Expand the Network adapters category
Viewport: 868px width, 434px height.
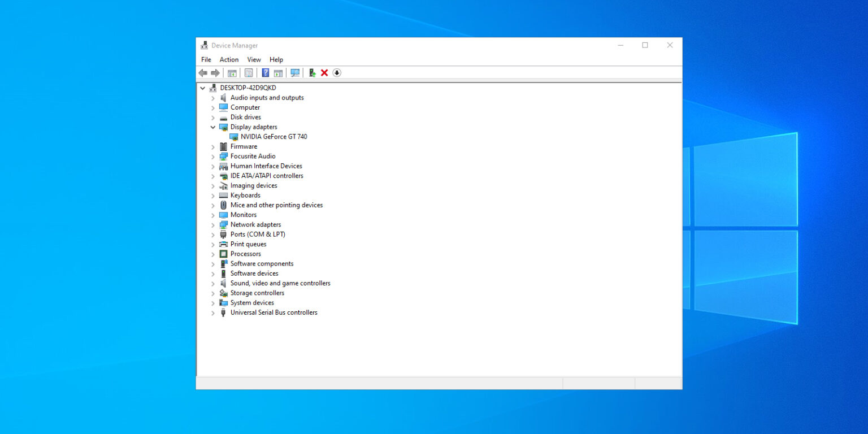[x=213, y=225]
